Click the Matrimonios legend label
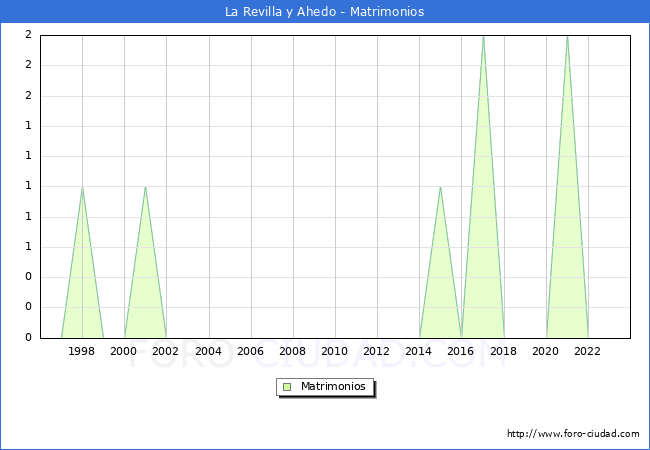 point(333,386)
